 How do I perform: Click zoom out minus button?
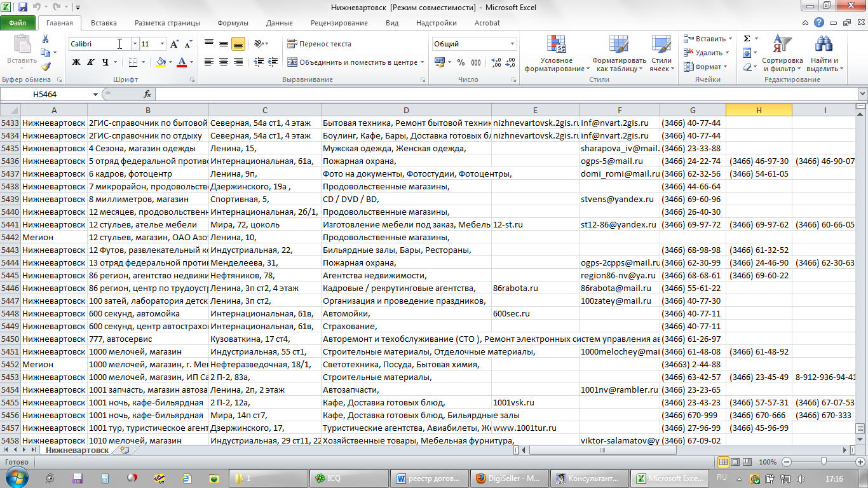point(787,462)
